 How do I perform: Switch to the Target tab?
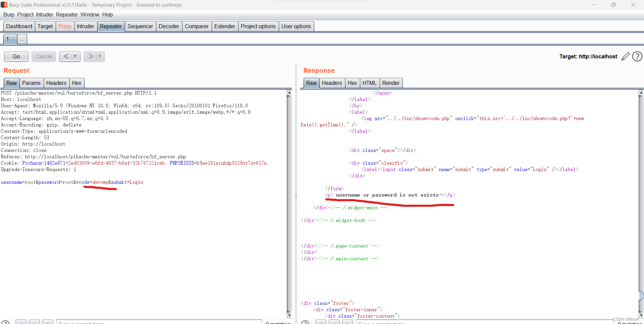pyautogui.click(x=45, y=26)
